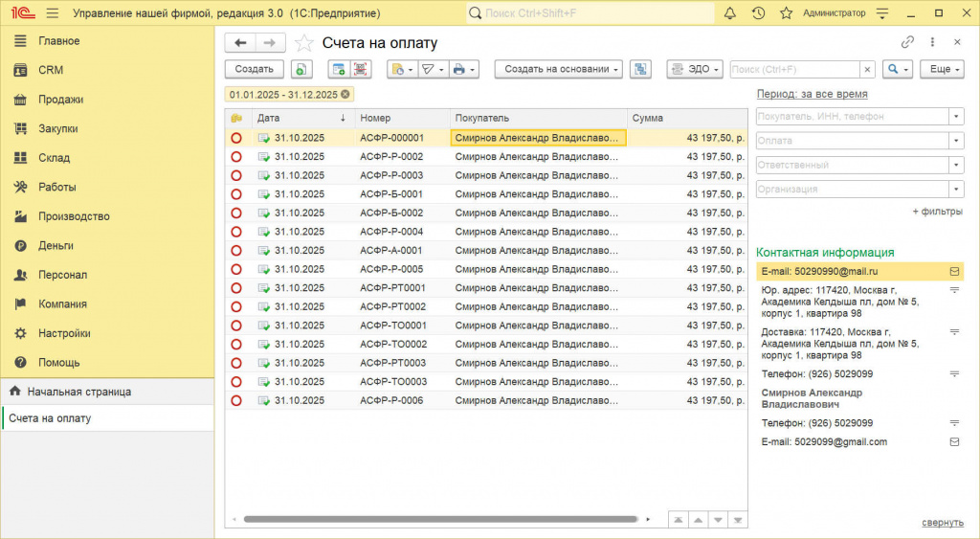Click status circle of invoice АСФР-Р-0002
The width and height of the screenshot is (980, 539).
click(236, 156)
